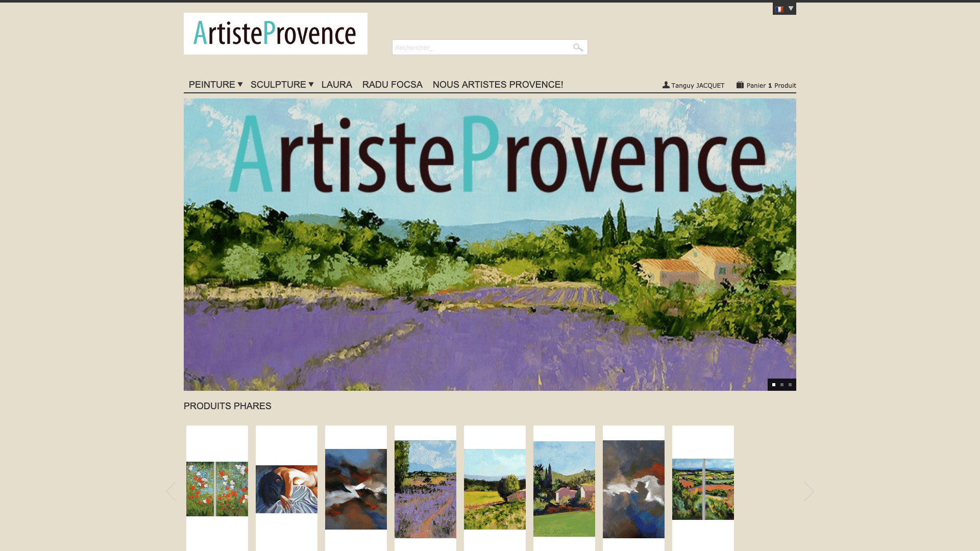Click the carousel right arrow
Viewport: 980px width, 551px height.
pos(809,492)
